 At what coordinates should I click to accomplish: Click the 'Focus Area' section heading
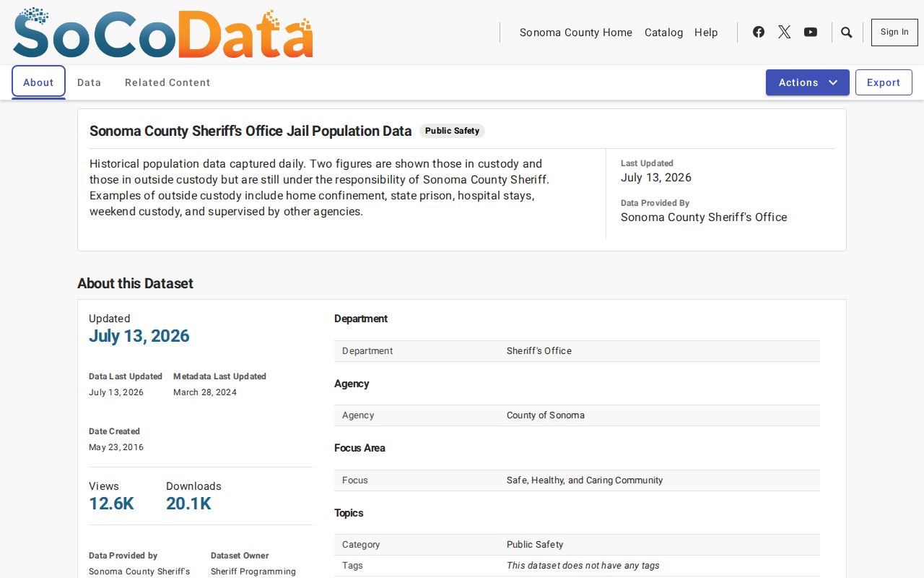click(359, 448)
